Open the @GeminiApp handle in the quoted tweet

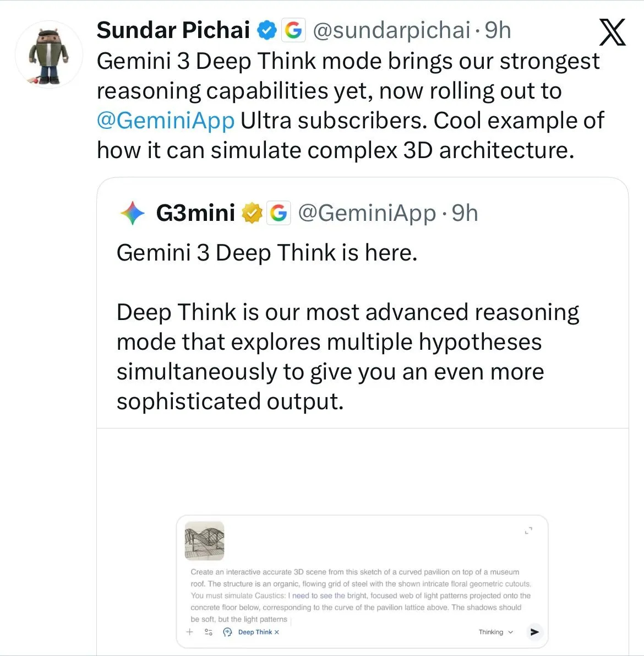pos(367,213)
